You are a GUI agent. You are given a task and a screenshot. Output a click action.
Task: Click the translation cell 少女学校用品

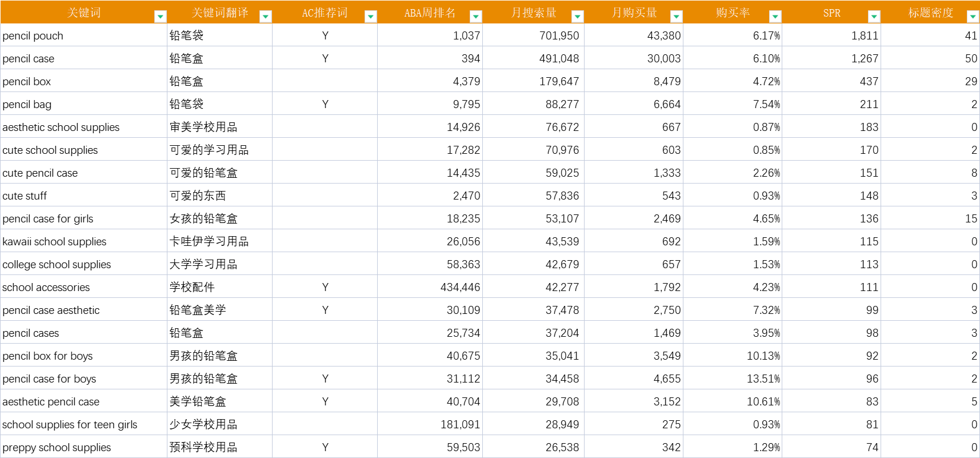[219, 424]
